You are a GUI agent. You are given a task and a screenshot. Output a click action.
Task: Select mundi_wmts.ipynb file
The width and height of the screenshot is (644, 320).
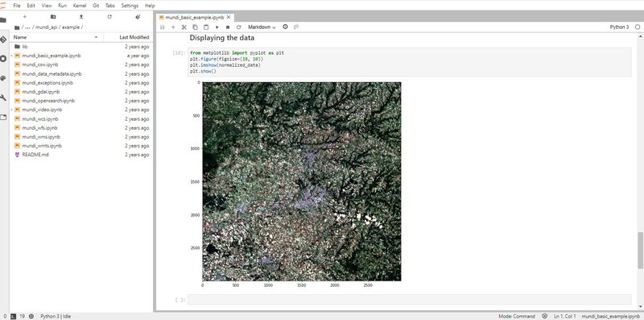[81, 146]
